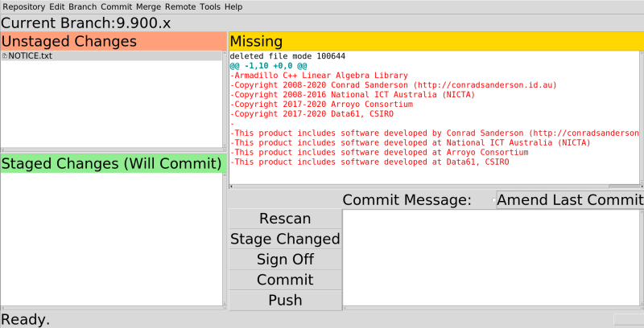The height and width of the screenshot is (328, 644).
Task: Open the Edit menu
Action: pyautogui.click(x=57, y=6)
